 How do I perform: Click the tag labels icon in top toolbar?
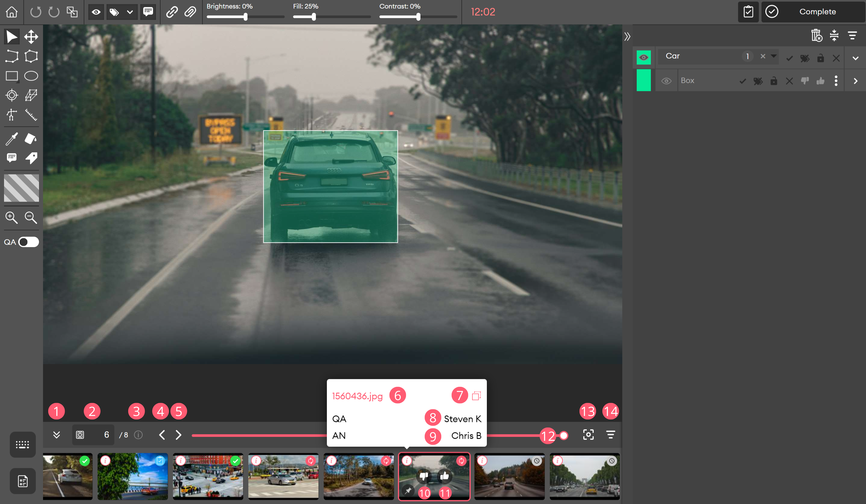[x=114, y=12]
